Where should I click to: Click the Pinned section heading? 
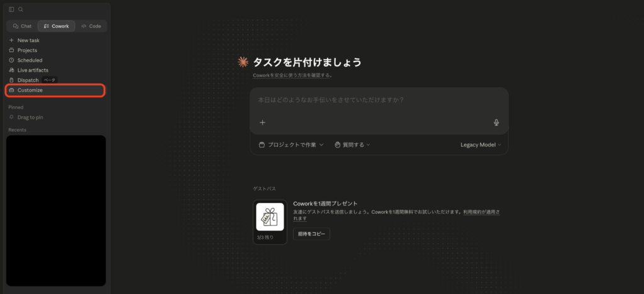coord(16,107)
